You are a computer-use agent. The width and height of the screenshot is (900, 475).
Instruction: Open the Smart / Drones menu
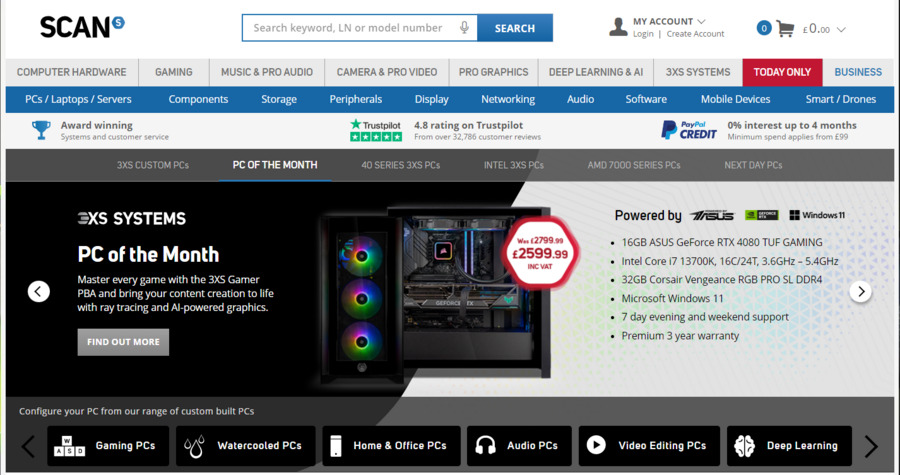pos(841,99)
